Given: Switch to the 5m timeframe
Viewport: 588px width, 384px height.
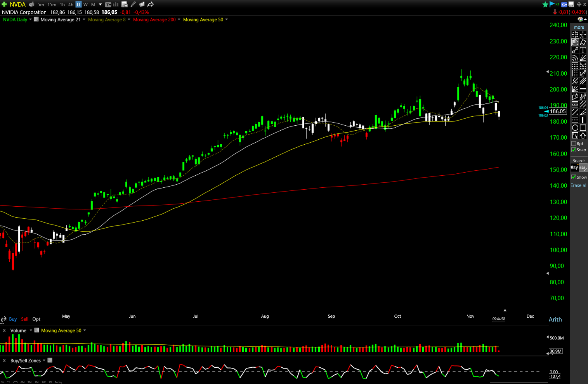Looking at the screenshot, I should 41,5.
